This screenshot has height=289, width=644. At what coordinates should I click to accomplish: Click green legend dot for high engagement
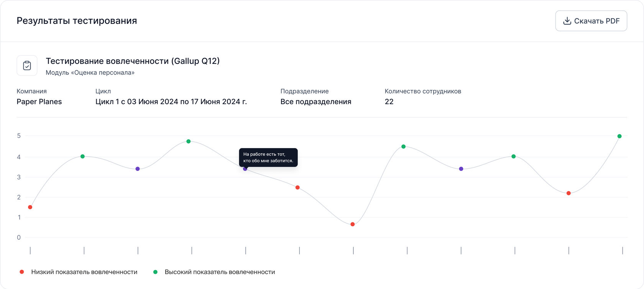tap(155, 272)
